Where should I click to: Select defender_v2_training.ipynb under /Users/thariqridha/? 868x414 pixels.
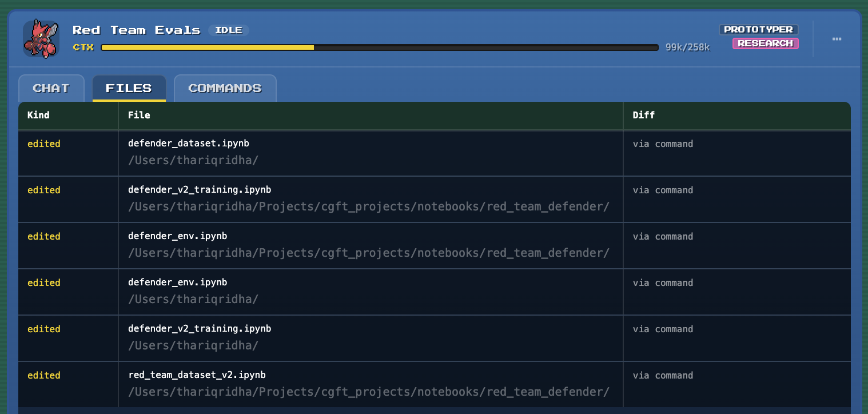click(x=435, y=338)
